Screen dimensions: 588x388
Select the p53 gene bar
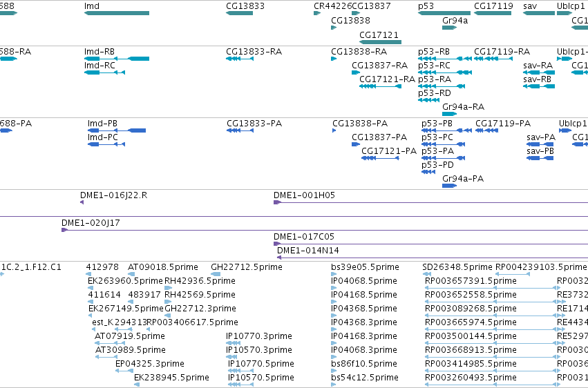(444, 13)
